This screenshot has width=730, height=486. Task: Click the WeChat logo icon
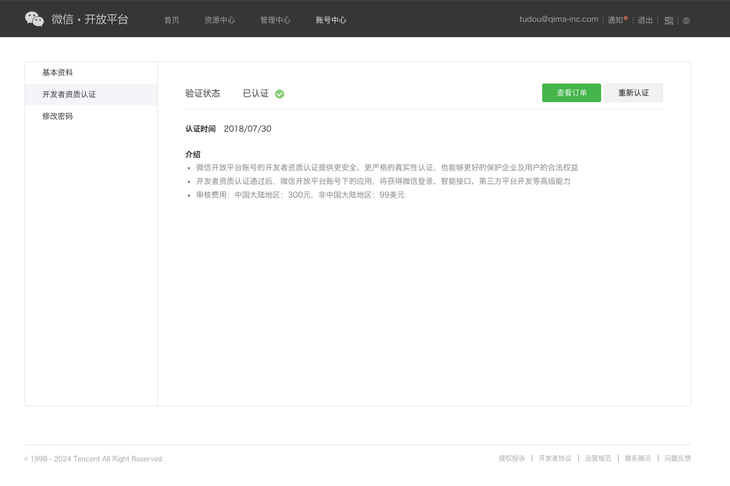(x=34, y=19)
